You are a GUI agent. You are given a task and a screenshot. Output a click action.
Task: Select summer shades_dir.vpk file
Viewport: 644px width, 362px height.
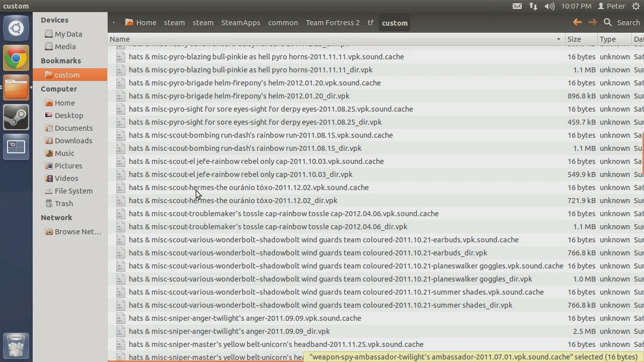coord(320,305)
